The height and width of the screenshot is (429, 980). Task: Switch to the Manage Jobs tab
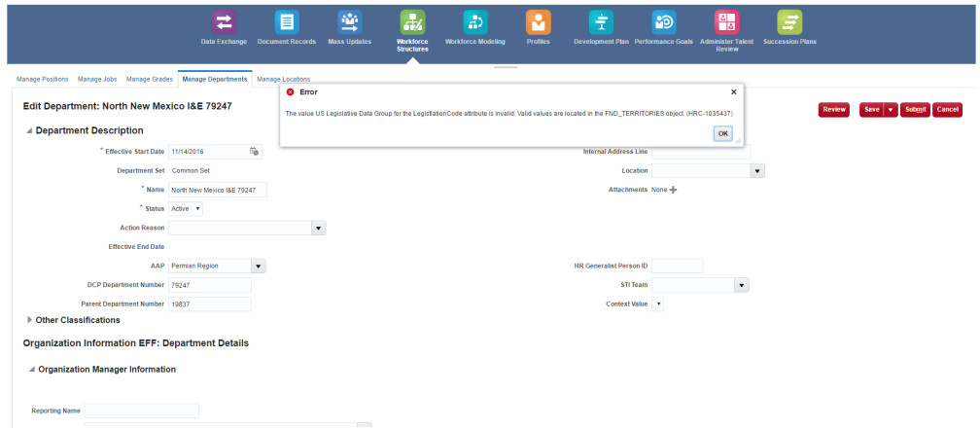coord(97,80)
